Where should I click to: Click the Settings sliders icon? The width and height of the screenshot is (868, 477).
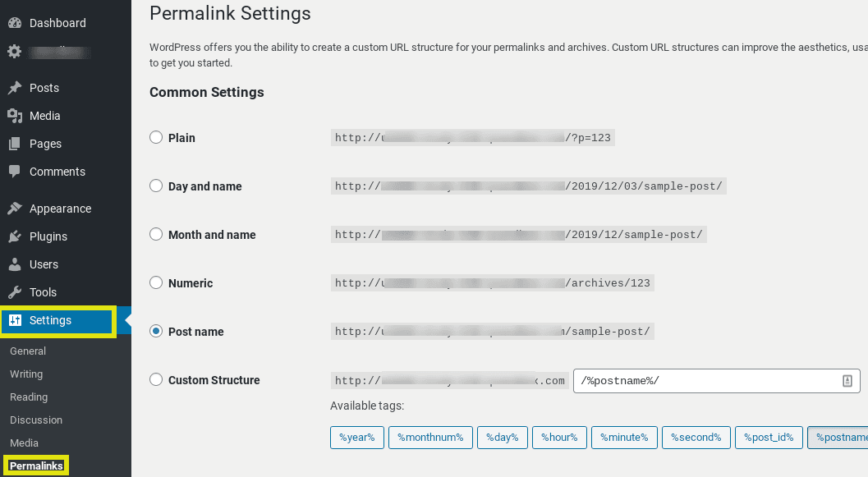[15, 320]
